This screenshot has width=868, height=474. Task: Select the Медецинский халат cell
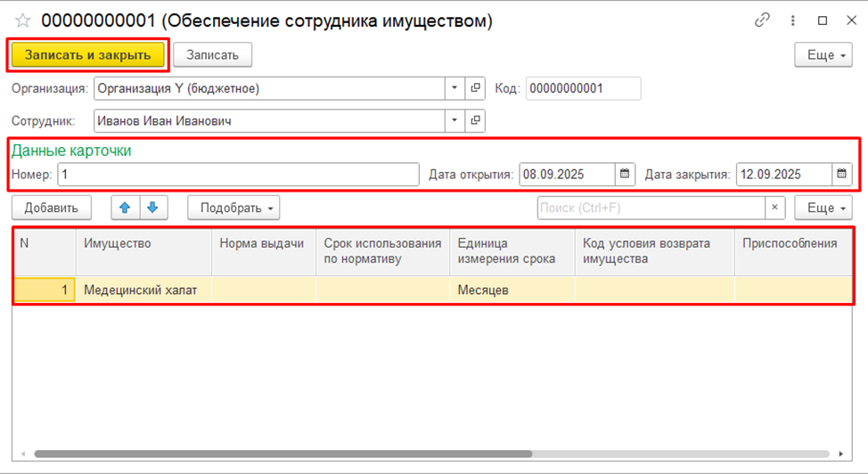click(144, 290)
